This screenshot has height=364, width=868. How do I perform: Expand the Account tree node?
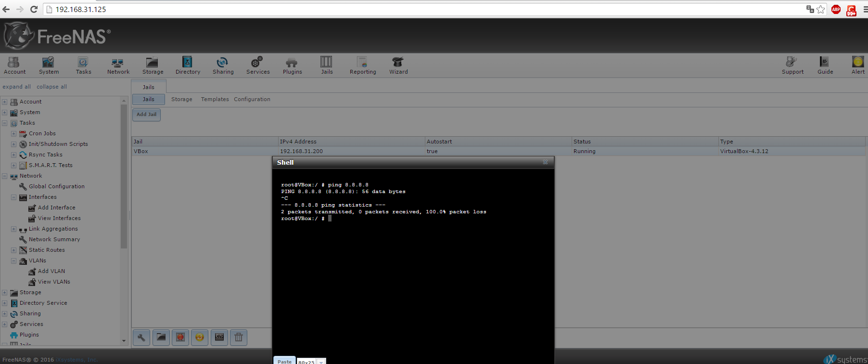[4, 102]
